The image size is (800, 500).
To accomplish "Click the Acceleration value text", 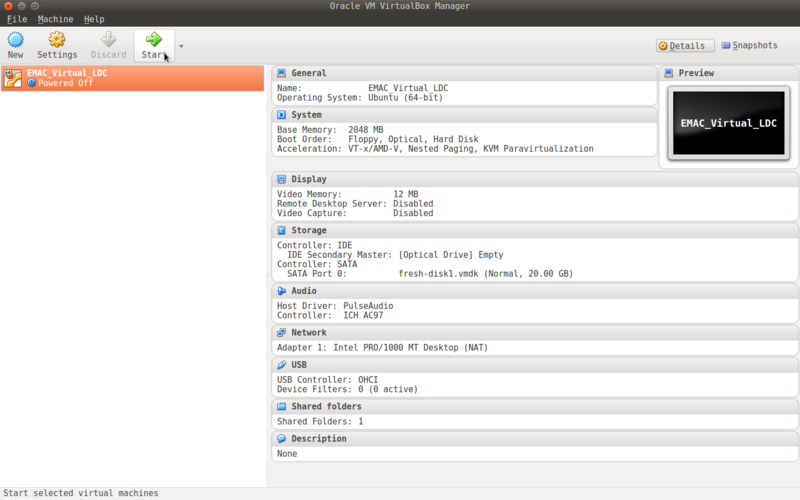I will (x=471, y=149).
